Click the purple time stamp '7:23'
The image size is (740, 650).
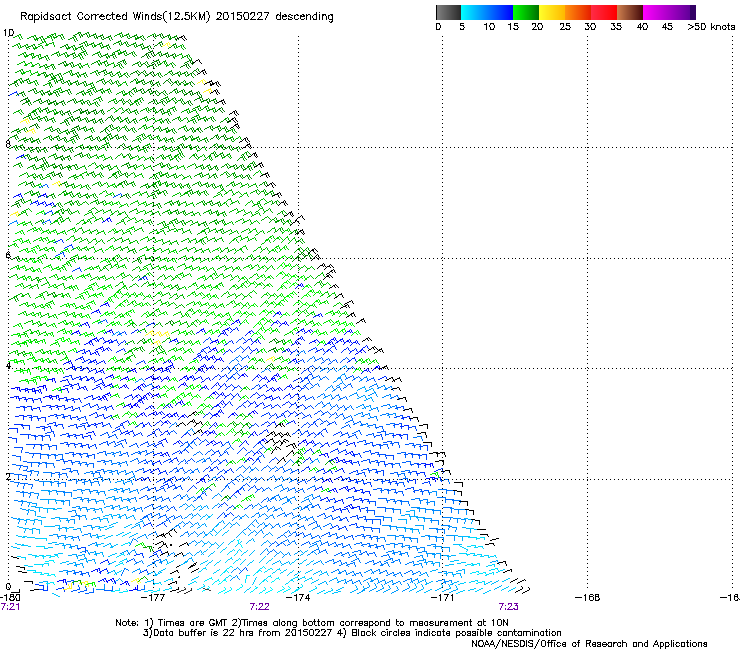508,607
